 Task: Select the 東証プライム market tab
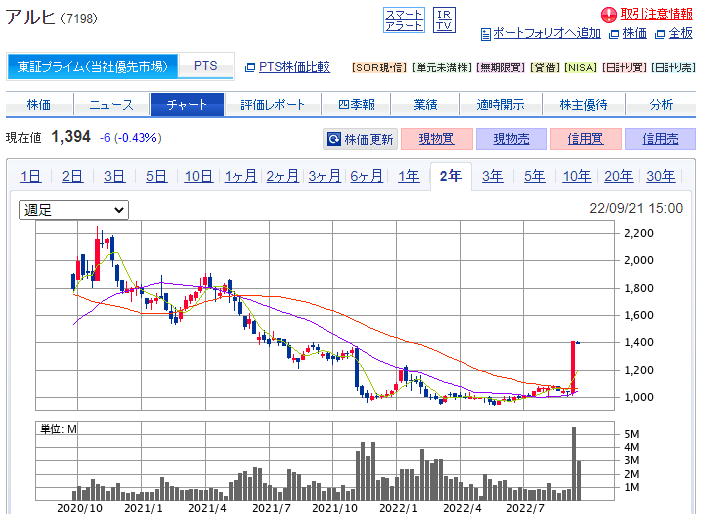coord(93,67)
